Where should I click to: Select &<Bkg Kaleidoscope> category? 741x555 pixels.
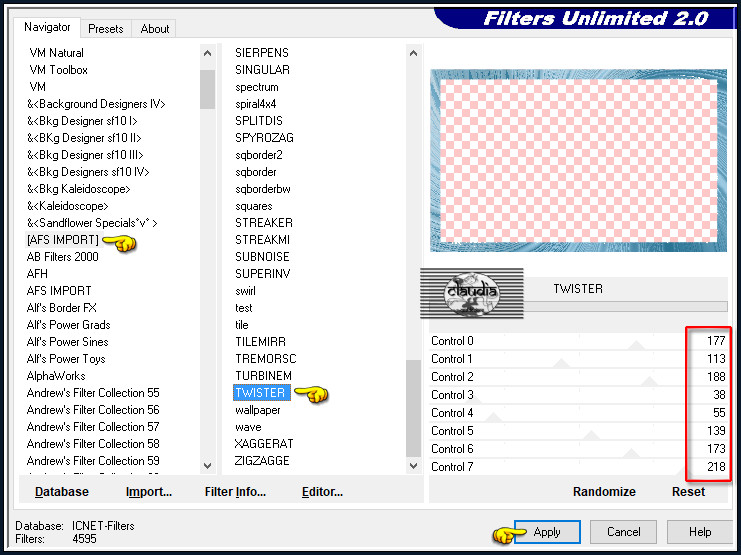[x=78, y=189]
